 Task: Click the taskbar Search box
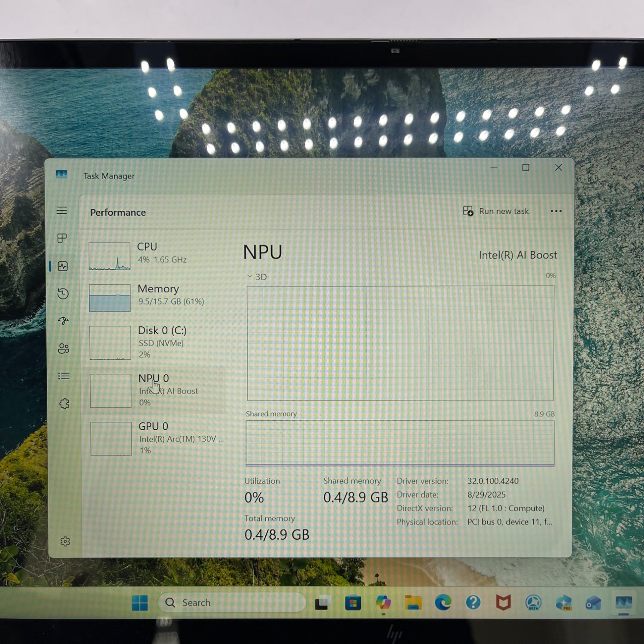click(232, 603)
